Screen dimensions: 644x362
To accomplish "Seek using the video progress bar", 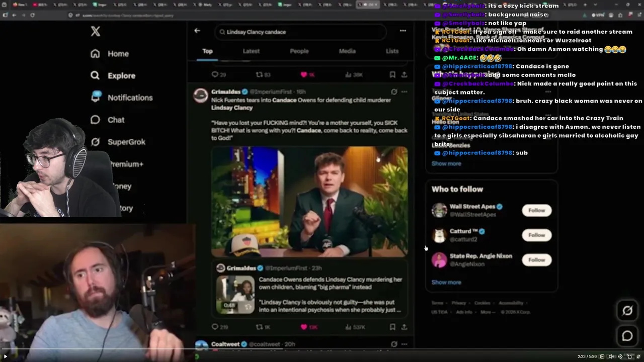I will 322,350.
